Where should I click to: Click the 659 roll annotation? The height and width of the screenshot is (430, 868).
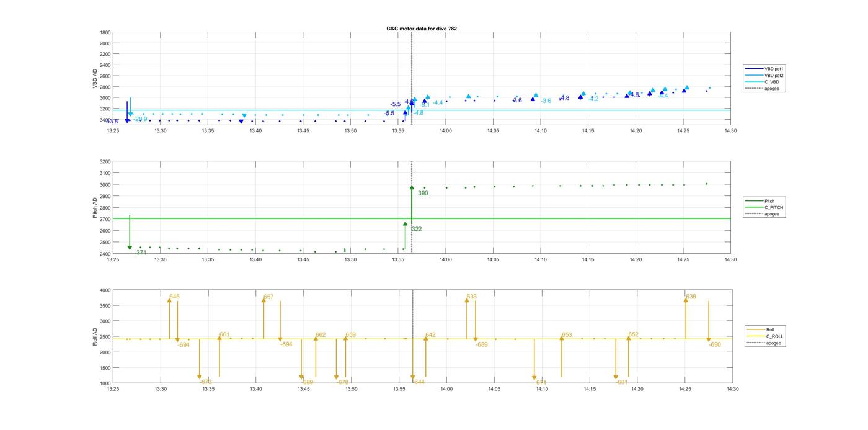[x=351, y=334]
